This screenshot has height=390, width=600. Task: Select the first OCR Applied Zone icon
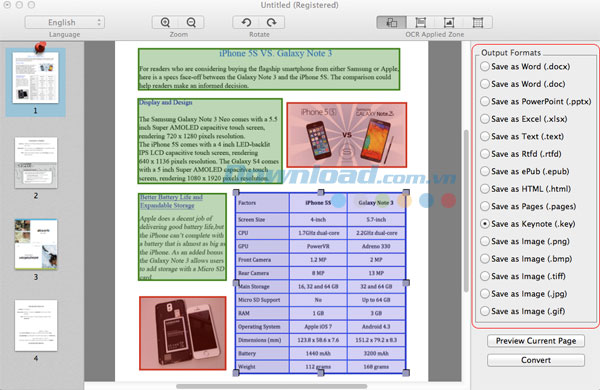391,22
